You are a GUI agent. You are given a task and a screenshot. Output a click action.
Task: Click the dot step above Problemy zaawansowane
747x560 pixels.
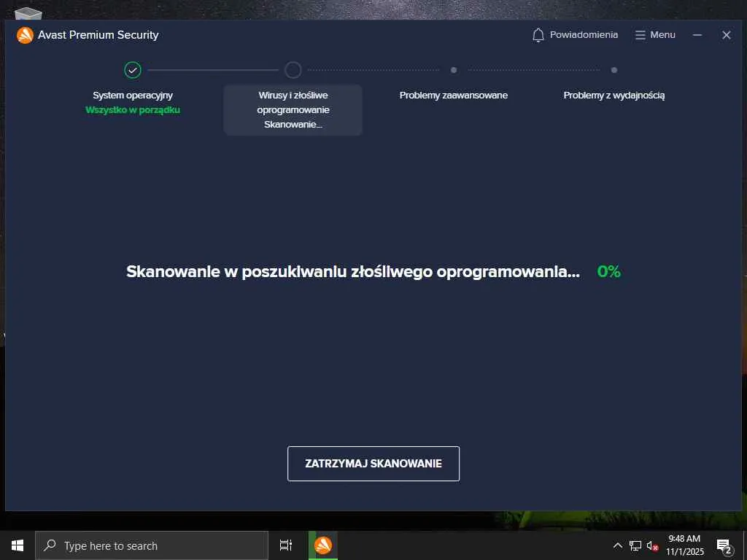[x=454, y=70]
